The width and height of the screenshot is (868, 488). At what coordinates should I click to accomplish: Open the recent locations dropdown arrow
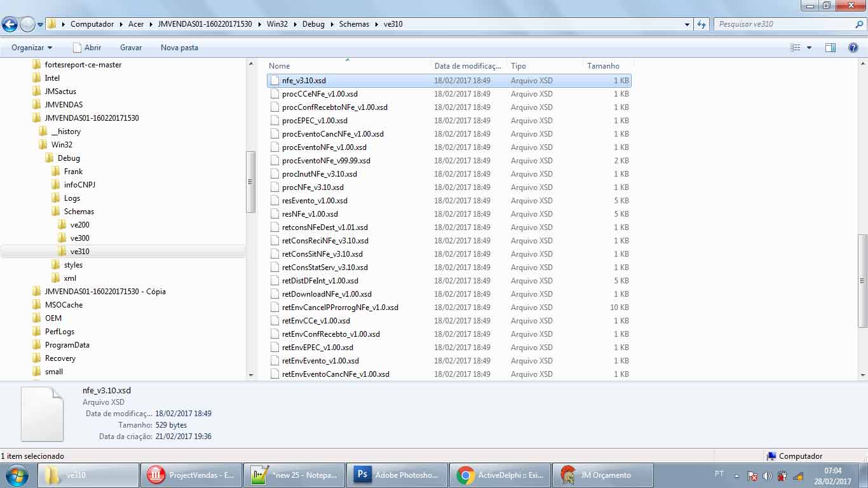(40, 25)
